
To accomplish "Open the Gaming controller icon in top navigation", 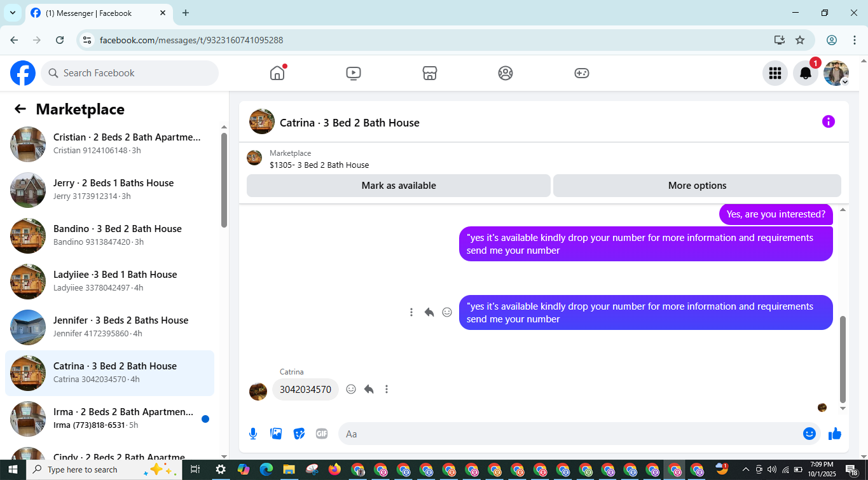I will pyautogui.click(x=582, y=73).
